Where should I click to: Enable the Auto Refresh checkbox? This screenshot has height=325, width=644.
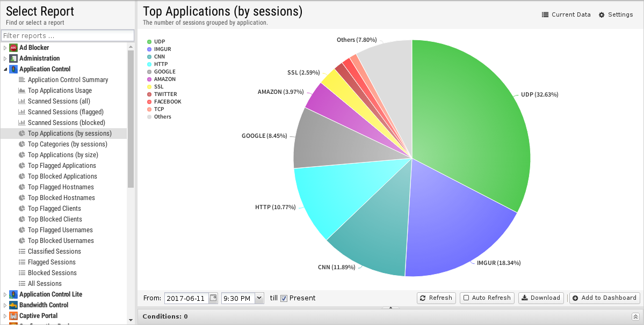[x=466, y=298]
